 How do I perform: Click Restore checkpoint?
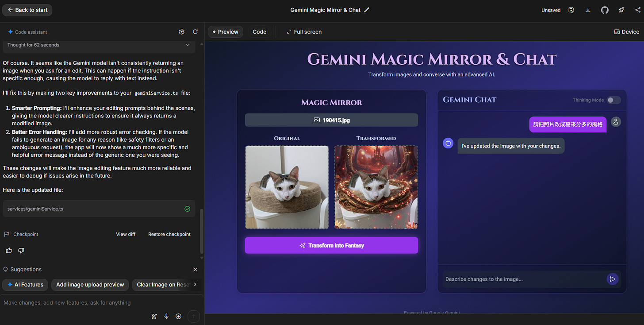click(169, 234)
